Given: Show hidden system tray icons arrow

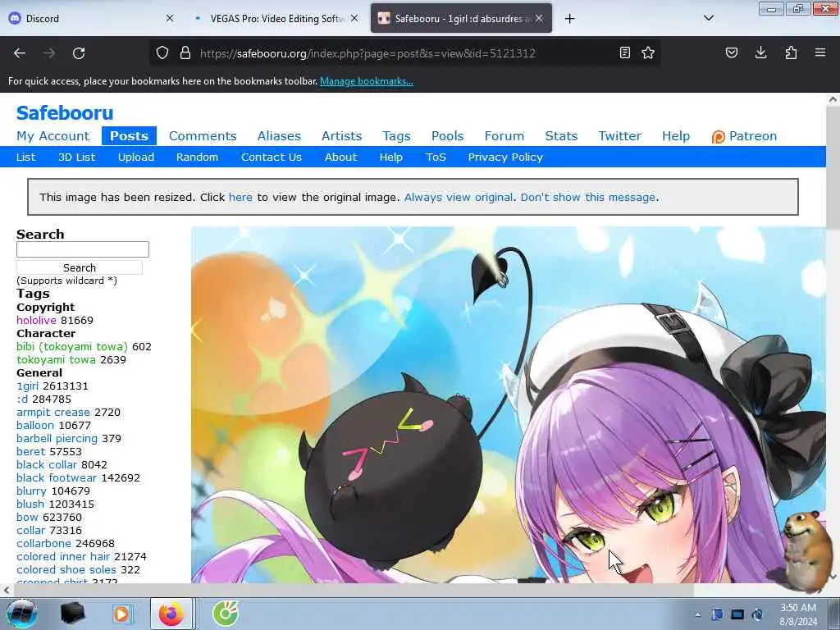Looking at the screenshot, I should (x=697, y=614).
